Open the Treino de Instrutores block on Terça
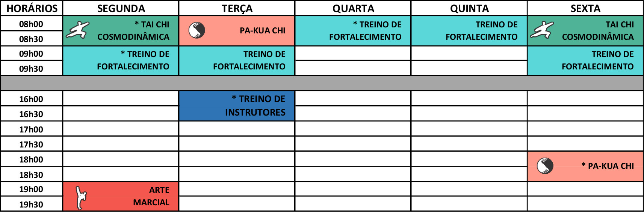This screenshot has height=212, width=644. click(x=237, y=106)
